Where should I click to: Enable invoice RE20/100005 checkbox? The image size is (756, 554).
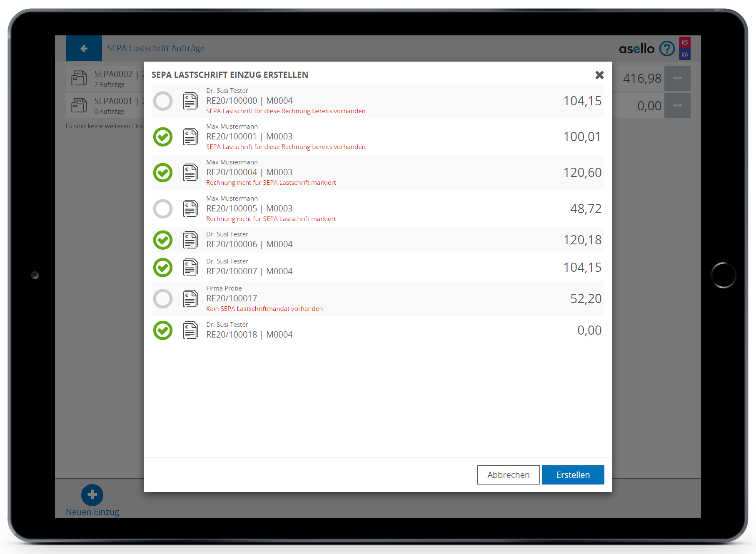[163, 209]
